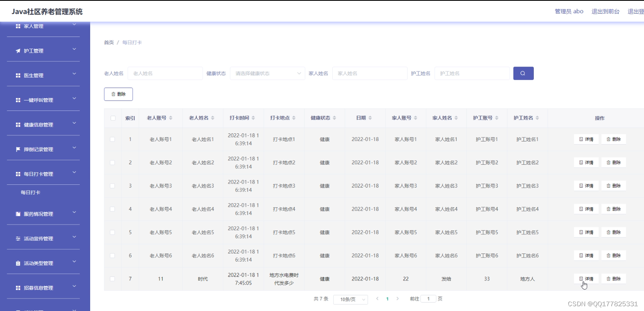Sort by 日期 column arrows
This screenshot has width=644, height=311.
pos(370,118)
